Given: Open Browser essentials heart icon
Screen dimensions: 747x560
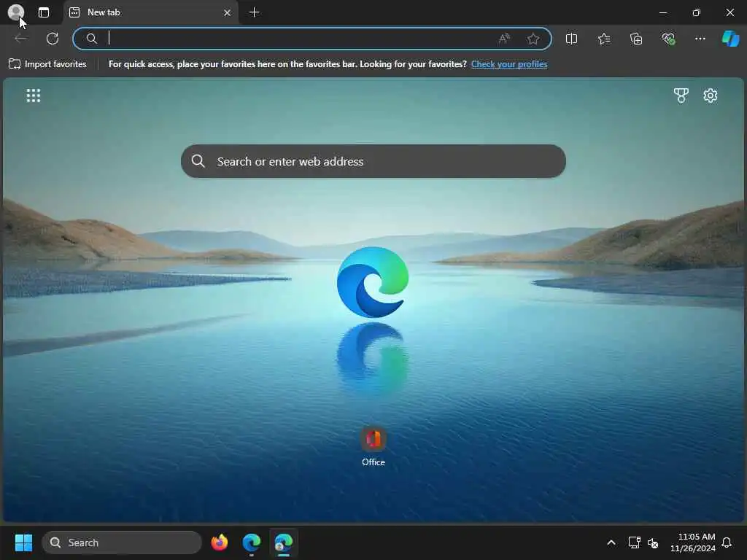Looking at the screenshot, I should point(668,39).
